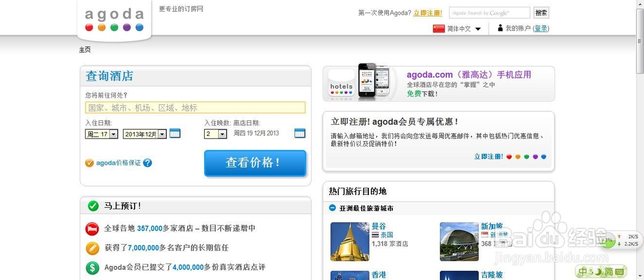
Task: Click the 主页 breadcrumb
Action: 85,50
